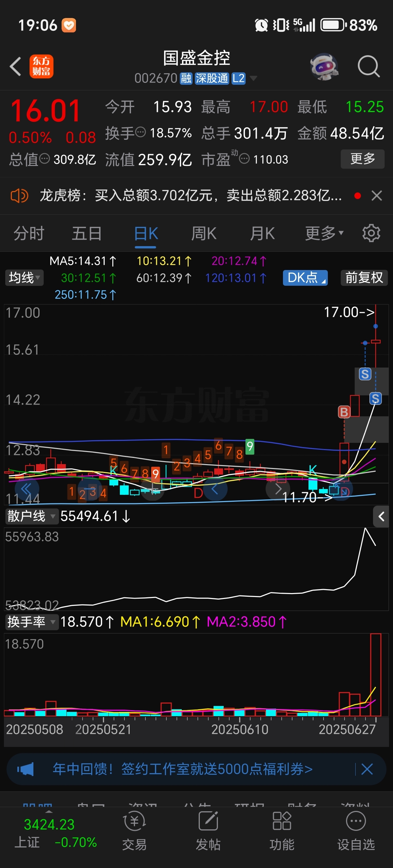The width and height of the screenshot is (393, 868).
Task: Step chart left with single arrow
Action: pyautogui.click(x=215, y=489)
